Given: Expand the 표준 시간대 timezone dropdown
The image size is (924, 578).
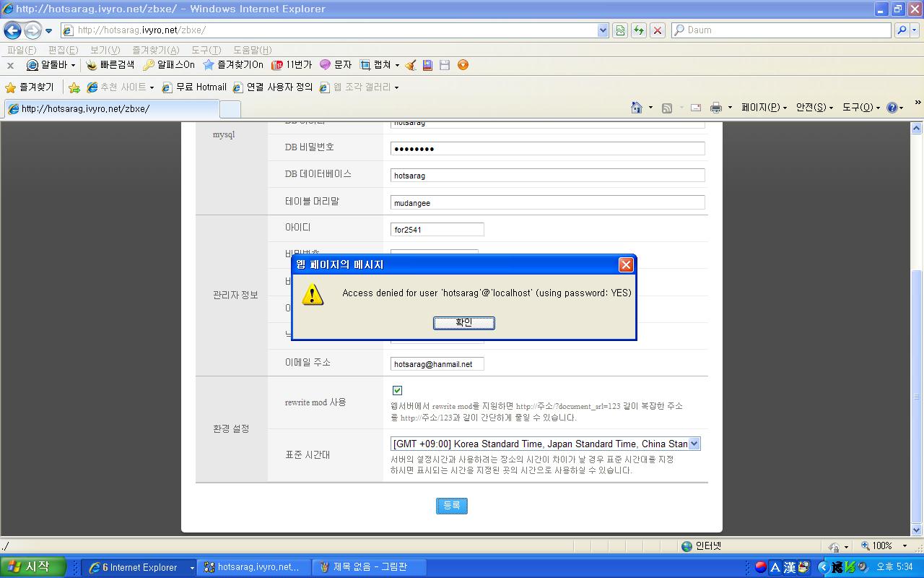Looking at the screenshot, I should pyautogui.click(x=694, y=444).
